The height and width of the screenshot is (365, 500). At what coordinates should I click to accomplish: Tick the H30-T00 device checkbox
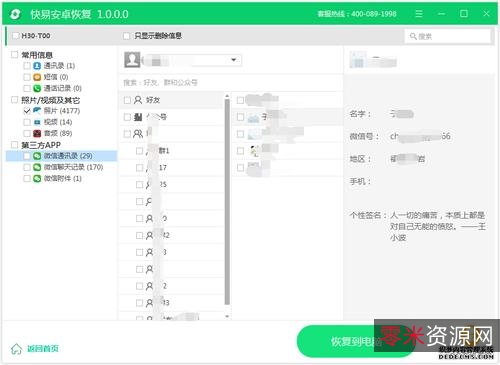click(15, 35)
